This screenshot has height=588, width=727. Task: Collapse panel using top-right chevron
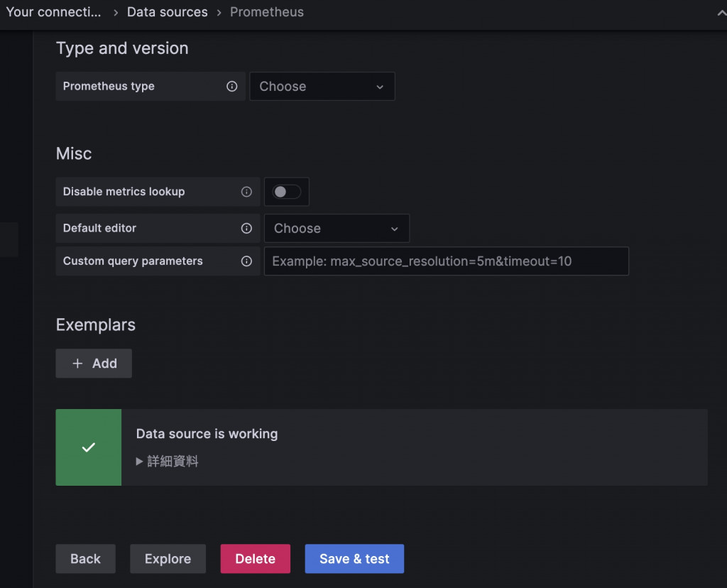tap(721, 13)
